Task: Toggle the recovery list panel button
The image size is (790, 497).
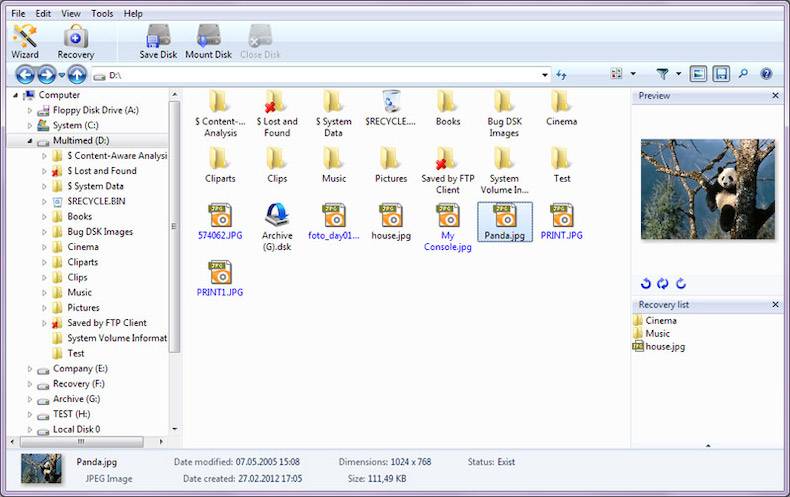Action: click(x=720, y=74)
